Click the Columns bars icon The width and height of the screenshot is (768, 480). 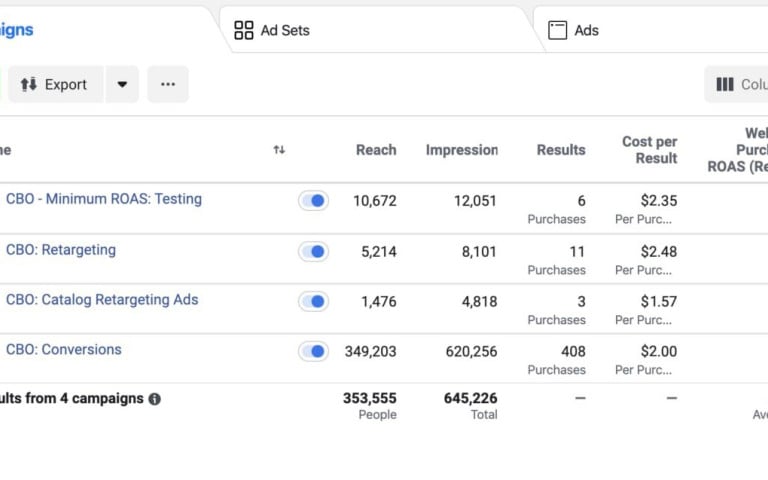click(x=725, y=85)
